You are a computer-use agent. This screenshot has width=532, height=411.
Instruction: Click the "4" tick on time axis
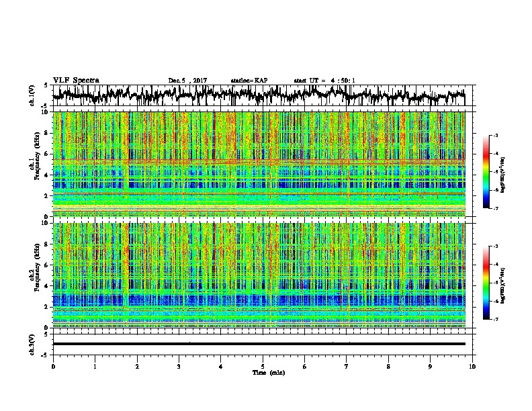pyautogui.click(x=221, y=367)
